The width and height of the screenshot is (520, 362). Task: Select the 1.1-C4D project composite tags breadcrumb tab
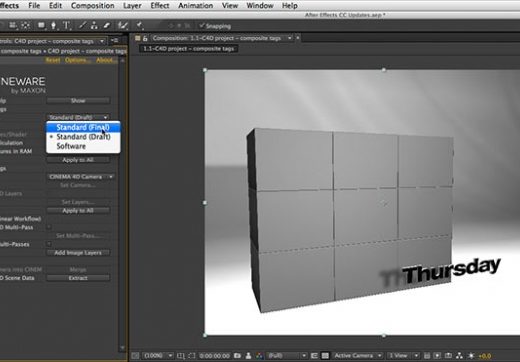pos(188,49)
